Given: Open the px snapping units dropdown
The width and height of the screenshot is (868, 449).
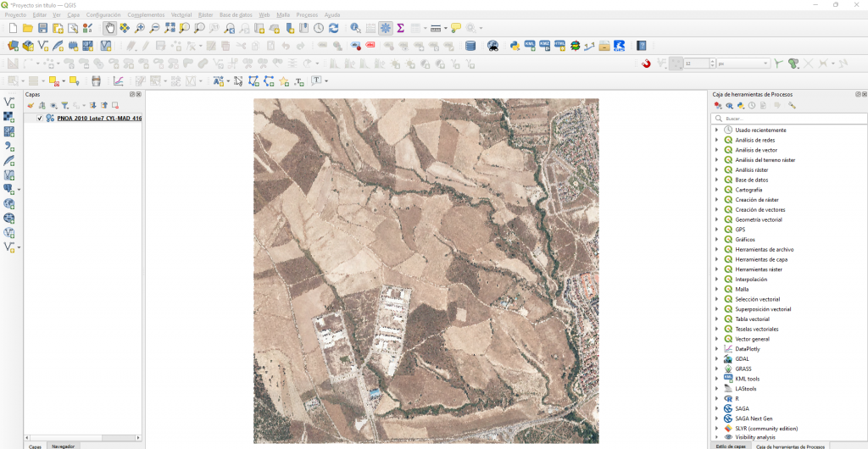Looking at the screenshot, I should coord(743,64).
